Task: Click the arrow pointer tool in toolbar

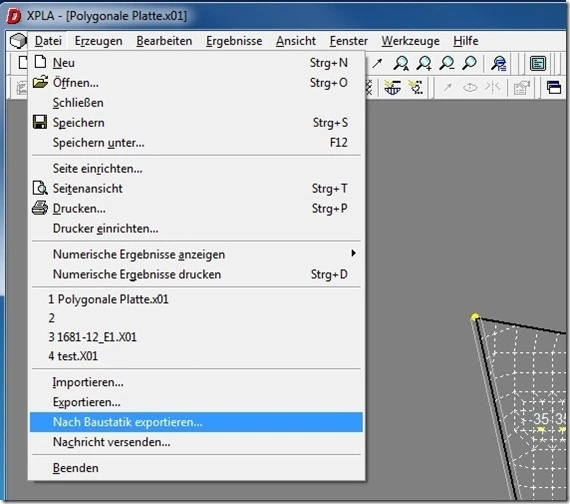Action: pos(377,64)
